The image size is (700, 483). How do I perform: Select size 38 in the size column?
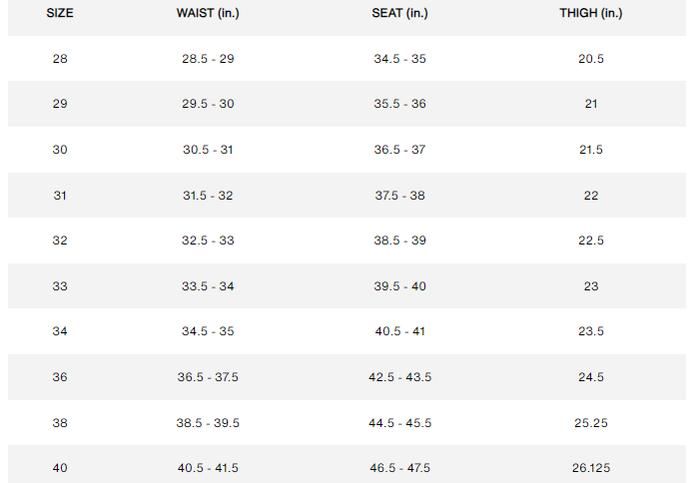click(x=60, y=423)
